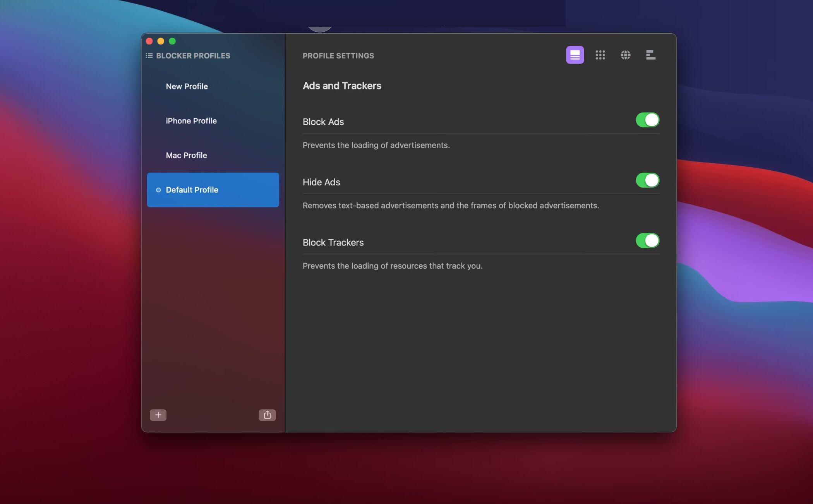
Task: Click New Profile in sidebar
Action: (x=187, y=86)
